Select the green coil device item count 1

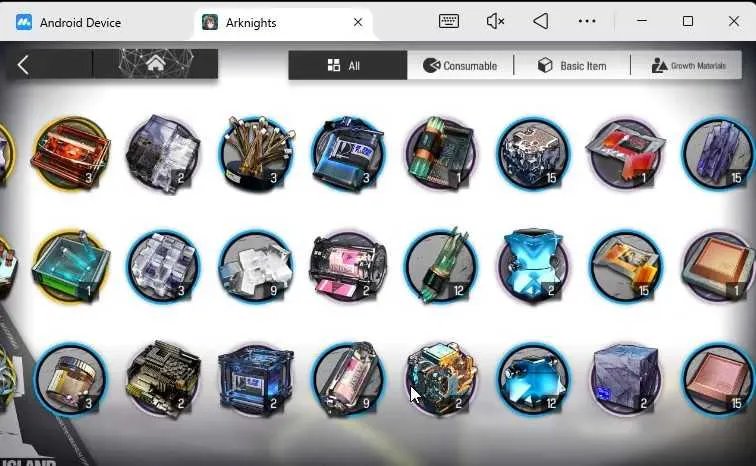click(x=441, y=153)
